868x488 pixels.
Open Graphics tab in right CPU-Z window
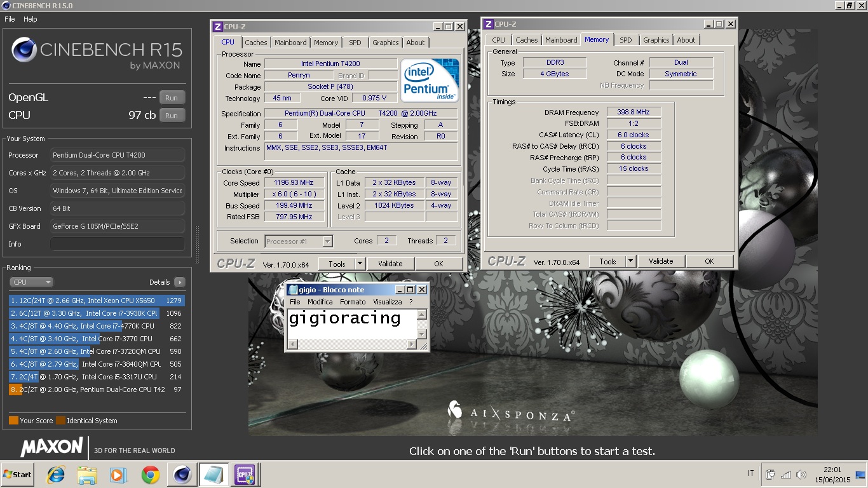click(656, 40)
